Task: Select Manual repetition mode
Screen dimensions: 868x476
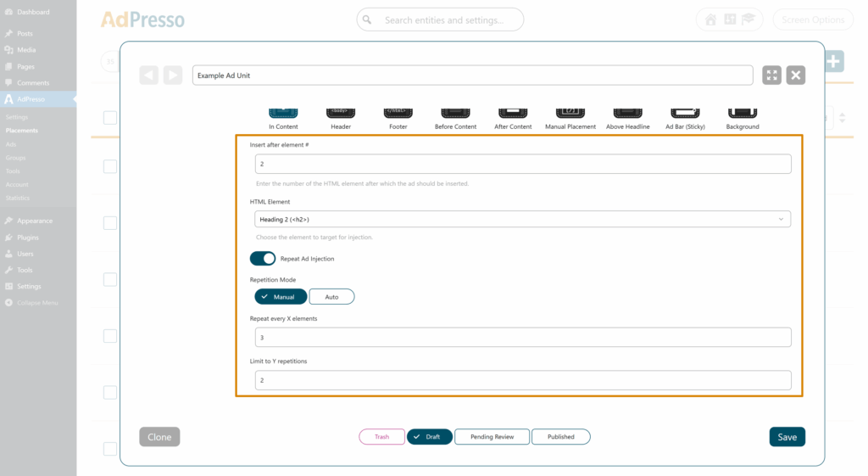Action: [x=281, y=297]
